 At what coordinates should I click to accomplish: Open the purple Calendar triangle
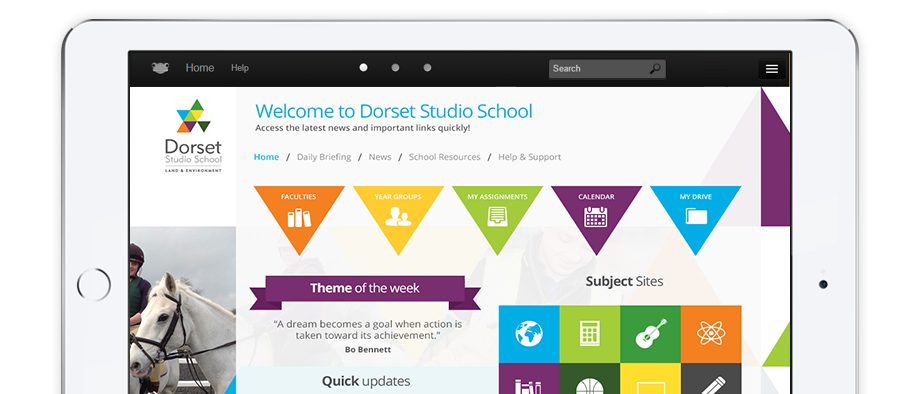(x=596, y=212)
